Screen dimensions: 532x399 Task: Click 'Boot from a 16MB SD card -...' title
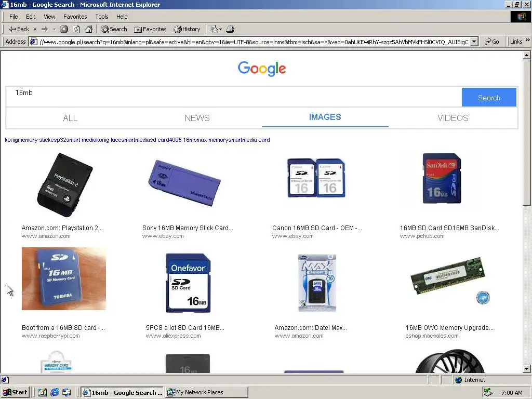[63, 328]
